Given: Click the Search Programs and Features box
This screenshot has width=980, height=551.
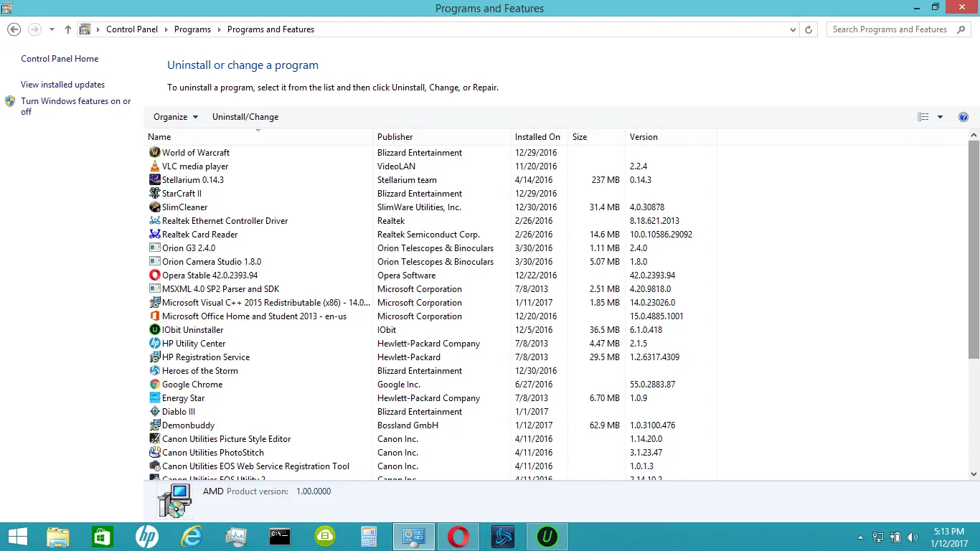Looking at the screenshot, I should click(890, 29).
